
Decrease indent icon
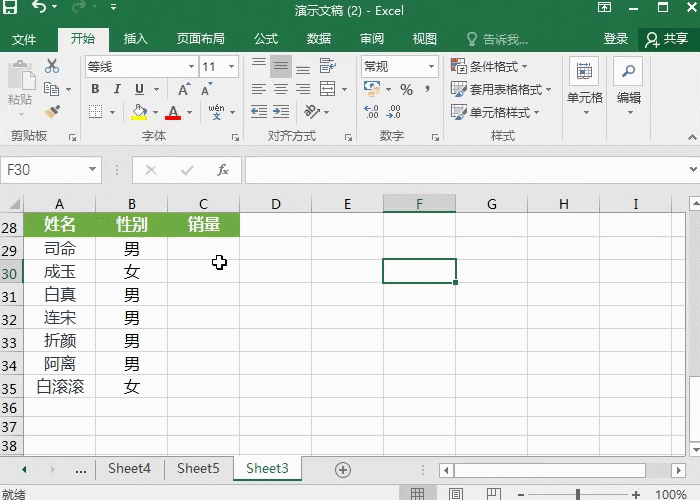point(259,112)
